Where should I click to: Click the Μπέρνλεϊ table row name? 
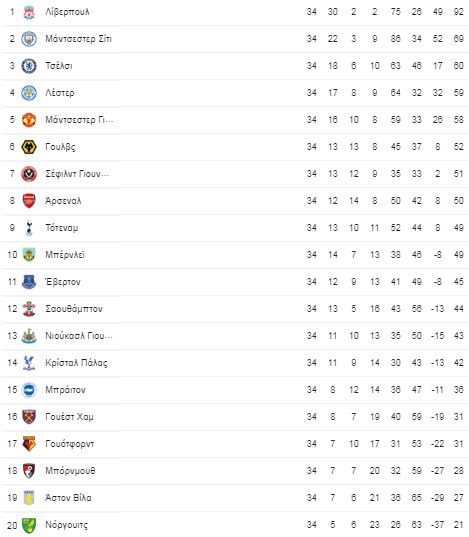tap(65, 255)
